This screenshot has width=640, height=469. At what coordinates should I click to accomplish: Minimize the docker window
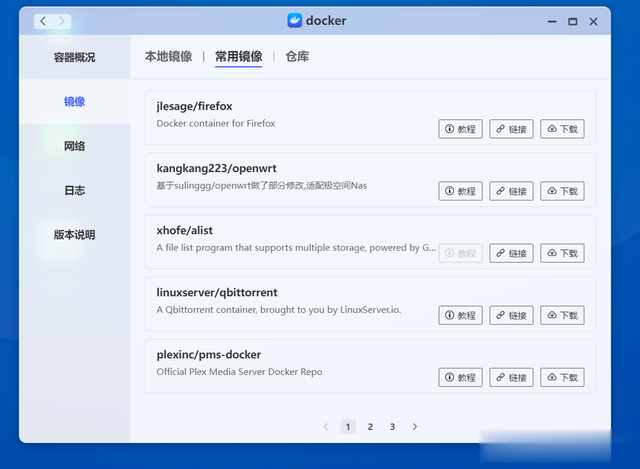point(552,22)
